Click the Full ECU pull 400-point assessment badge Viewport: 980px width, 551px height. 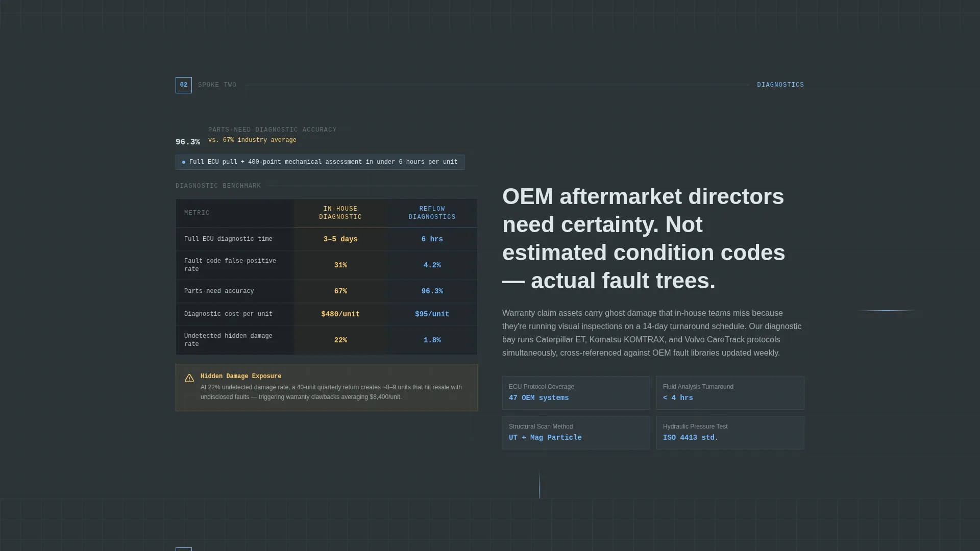click(x=320, y=162)
